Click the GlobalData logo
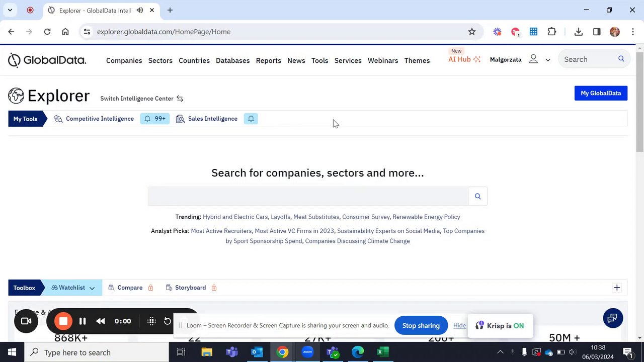644x362 pixels. tap(47, 60)
